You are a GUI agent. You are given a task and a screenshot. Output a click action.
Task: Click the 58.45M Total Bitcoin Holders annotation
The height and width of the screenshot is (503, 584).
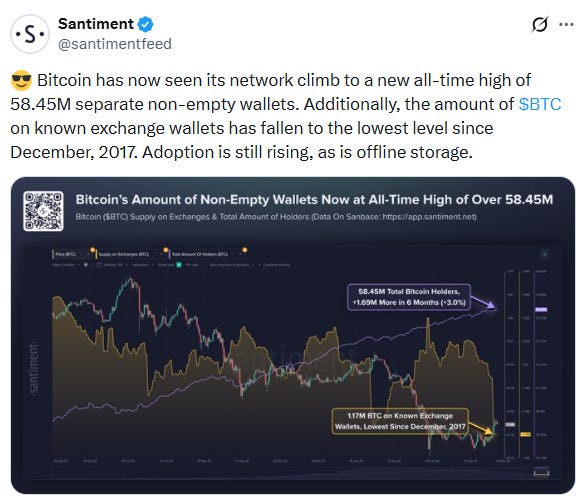pyautogui.click(x=409, y=297)
